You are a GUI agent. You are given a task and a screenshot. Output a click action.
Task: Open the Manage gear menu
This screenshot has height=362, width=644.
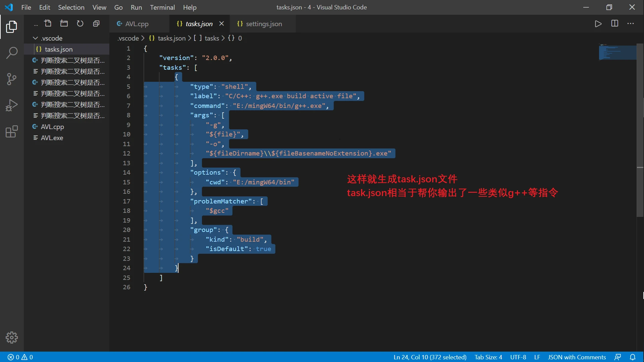click(11, 338)
